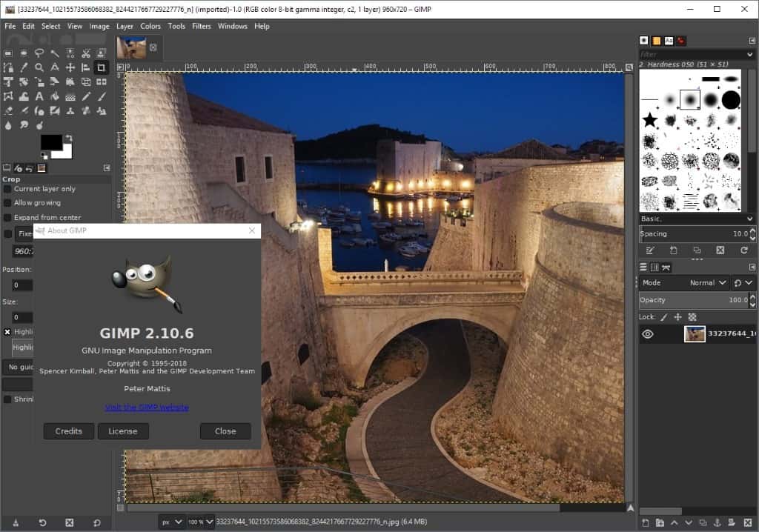
Task: Click the Credits button
Action: pyautogui.click(x=68, y=431)
